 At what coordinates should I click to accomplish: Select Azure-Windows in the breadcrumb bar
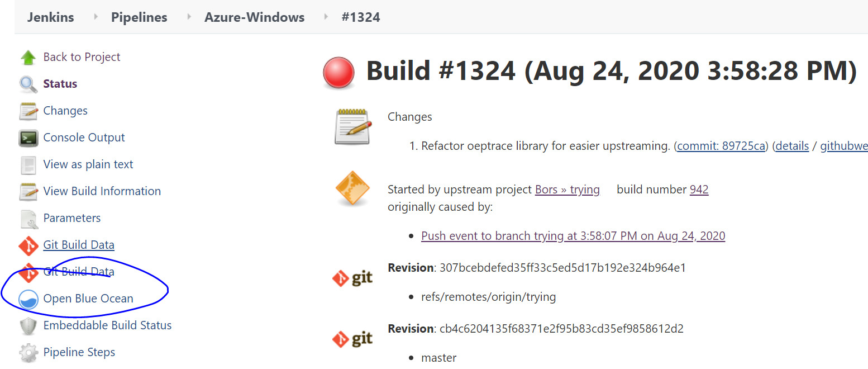(x=254, y=17)
